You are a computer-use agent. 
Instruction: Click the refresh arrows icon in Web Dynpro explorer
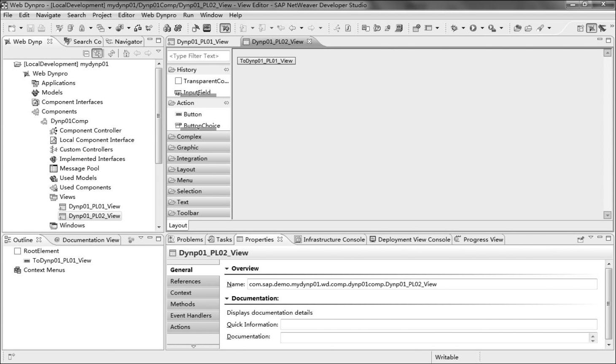pos(111,53)
